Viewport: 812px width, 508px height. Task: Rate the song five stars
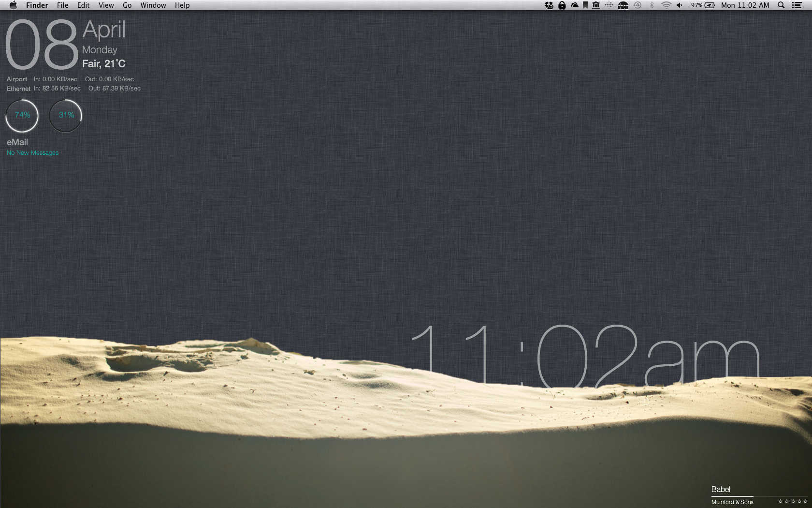806,502
